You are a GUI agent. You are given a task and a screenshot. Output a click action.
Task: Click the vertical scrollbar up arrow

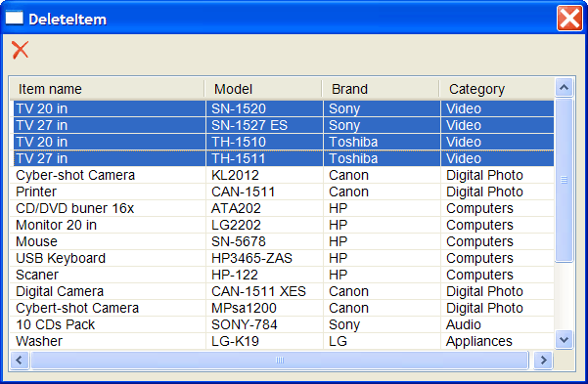[564, 88]
